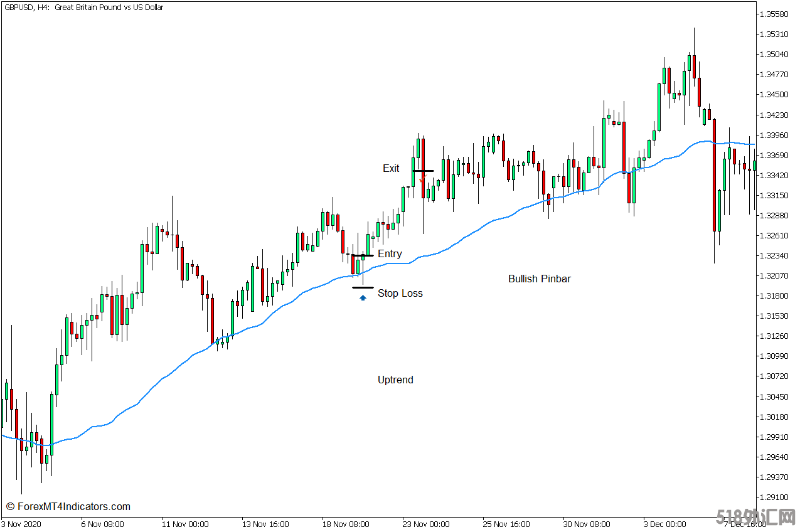800x532 pixels.
Task: Click the 1.35580 price axis label
Action: pos(774,14)
